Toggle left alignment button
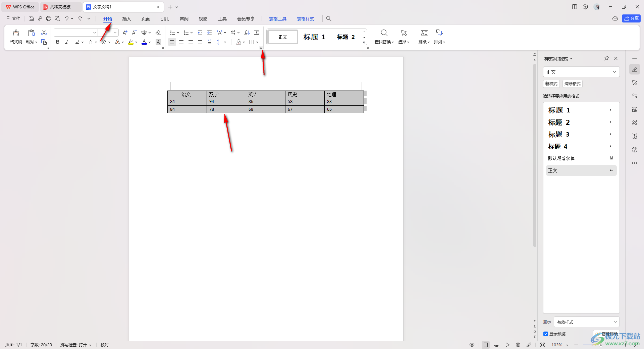The height and width of the screenshot is (349, 644). pyautogui.click(x=172, y=42)
